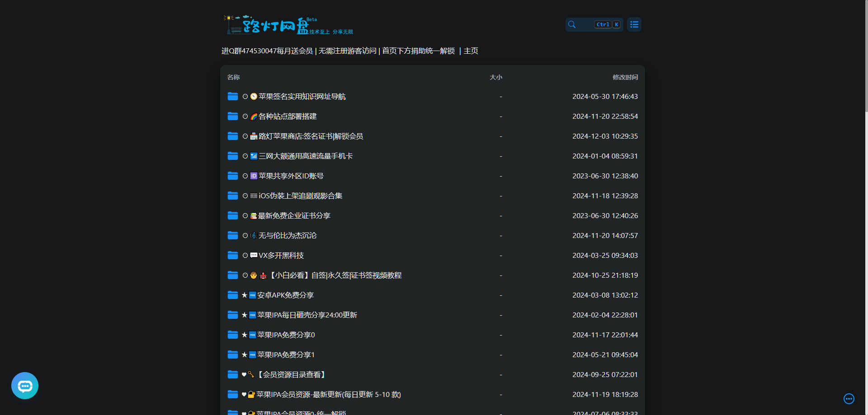Open the 路灯苹果商店签名证书 folder
Viewport: 868px width, 415px height.
(433, 136)
